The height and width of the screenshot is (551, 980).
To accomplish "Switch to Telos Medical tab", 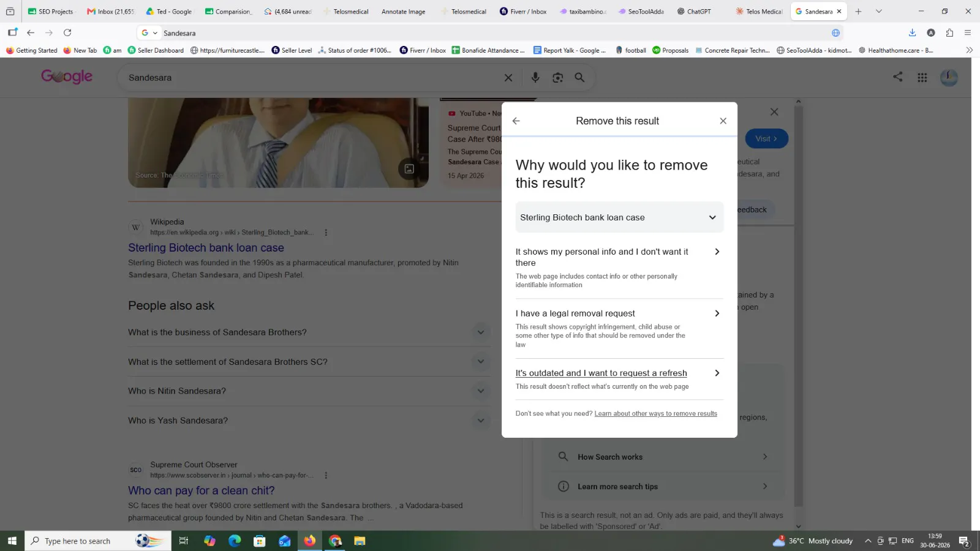I will click(x=759, y=12).
